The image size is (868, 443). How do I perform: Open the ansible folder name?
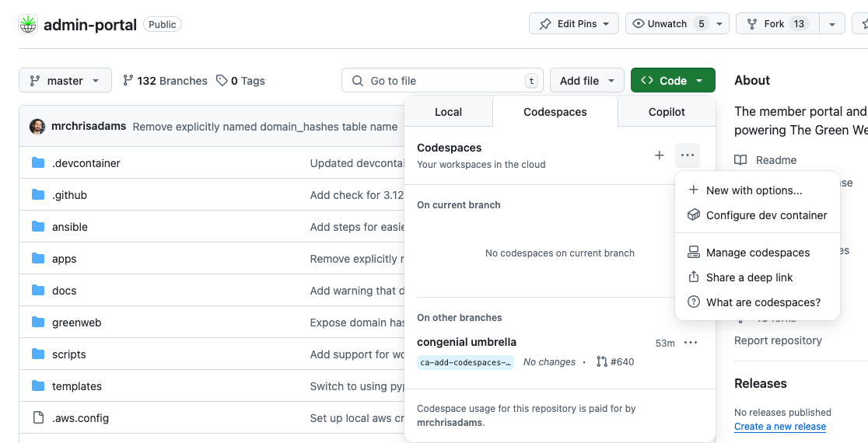tap(70, 227)
